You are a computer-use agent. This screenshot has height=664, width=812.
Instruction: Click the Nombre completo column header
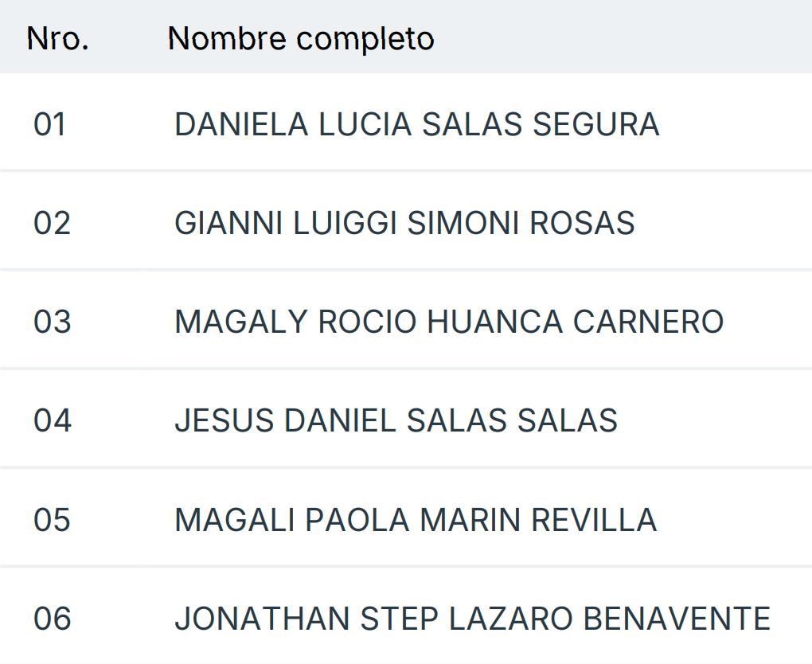tap(301, 38)
